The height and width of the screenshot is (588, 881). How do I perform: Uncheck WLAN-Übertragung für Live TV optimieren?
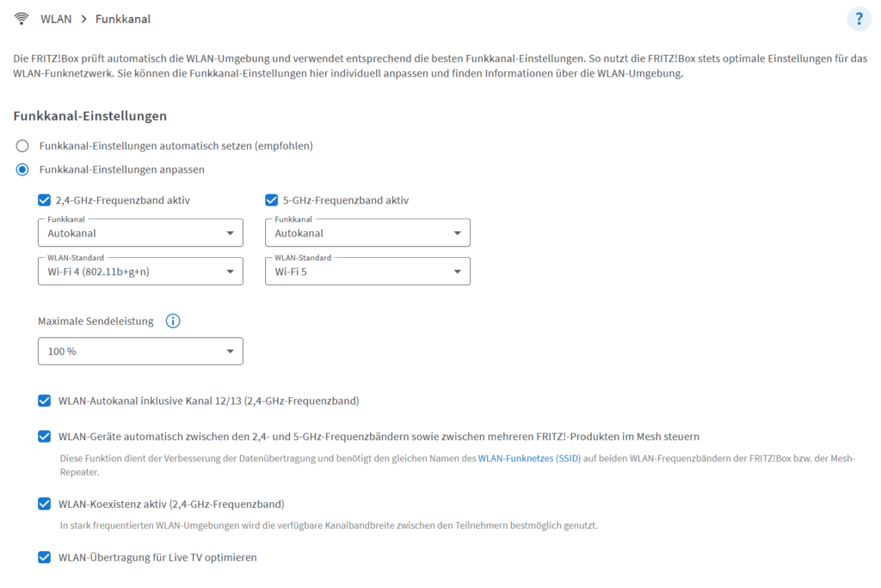[x=45, y=558]
